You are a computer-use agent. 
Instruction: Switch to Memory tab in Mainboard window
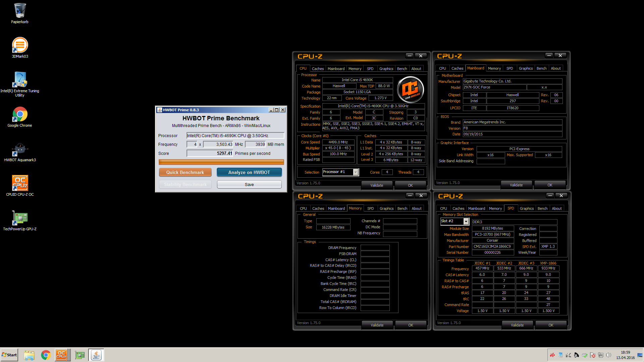494,68
